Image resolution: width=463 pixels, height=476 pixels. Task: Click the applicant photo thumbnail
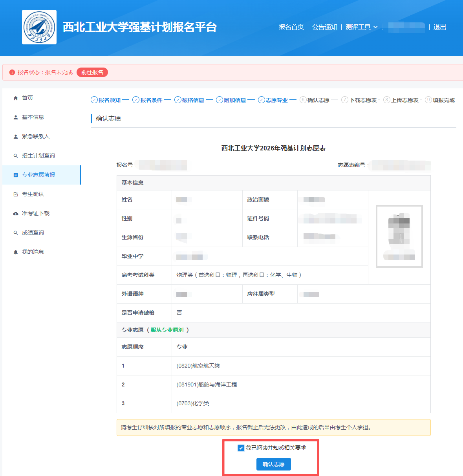tap(399, 236)
